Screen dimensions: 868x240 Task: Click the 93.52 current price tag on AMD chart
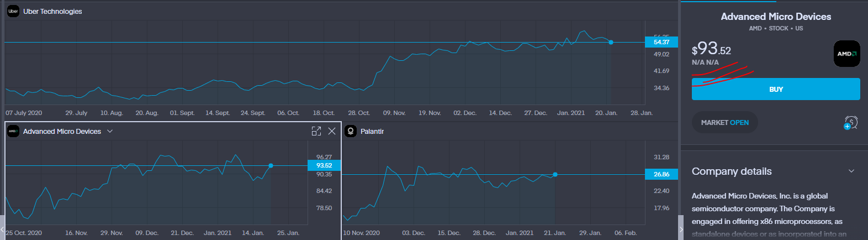click(324, 165)
